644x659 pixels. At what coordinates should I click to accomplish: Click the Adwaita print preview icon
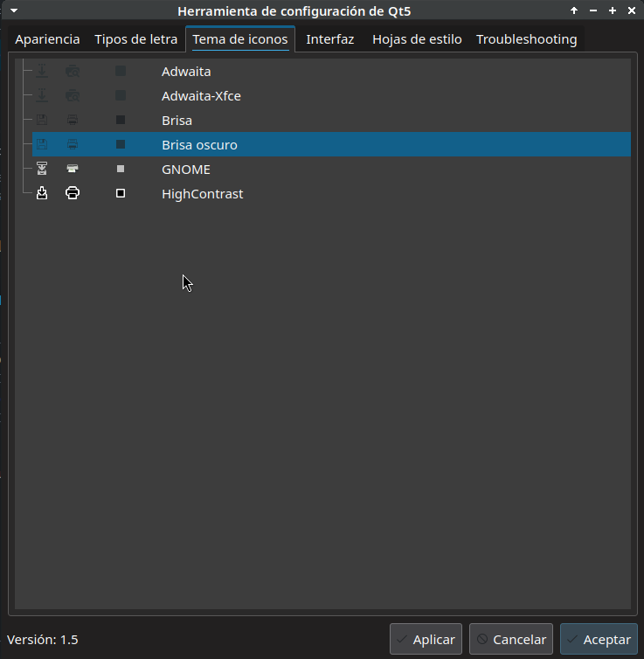[73, 72]
